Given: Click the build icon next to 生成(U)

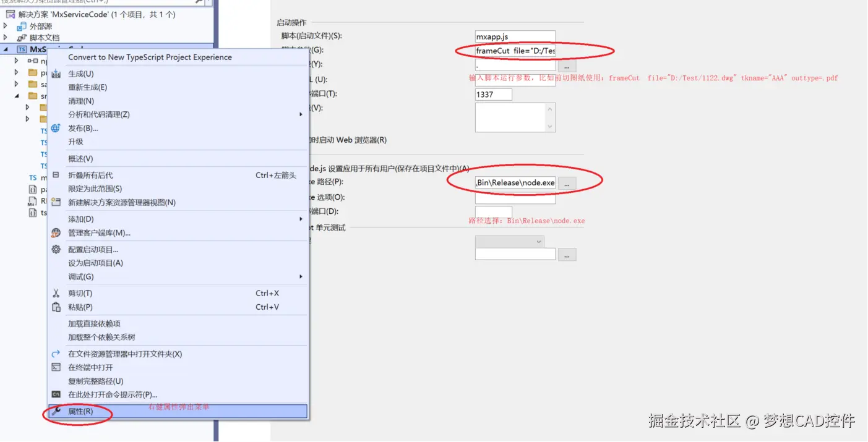Looking at the screenshot, I should point(56,74).
